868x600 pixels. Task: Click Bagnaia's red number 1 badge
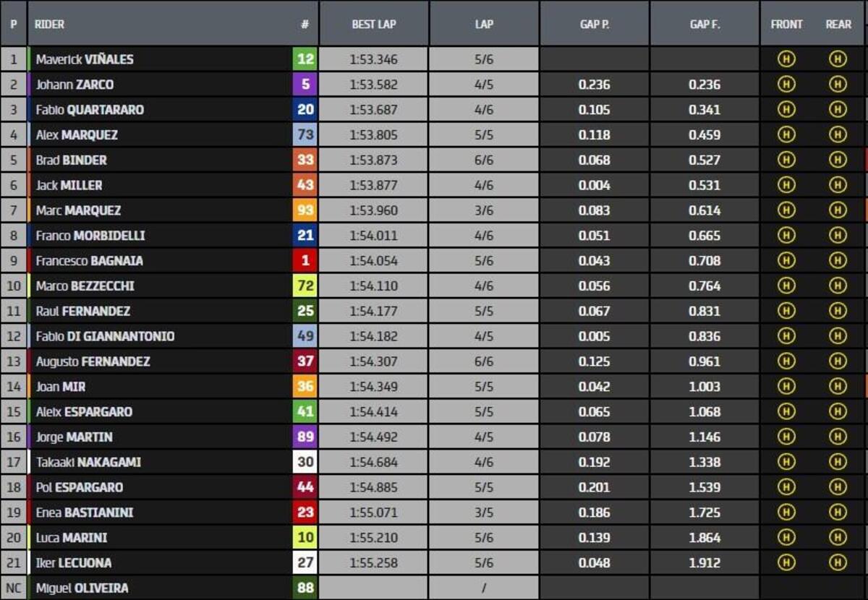[x=305, y=261]
